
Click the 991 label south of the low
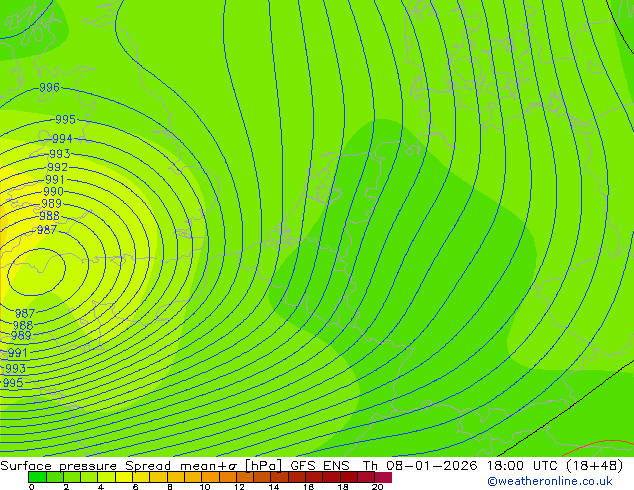point(18,353)
